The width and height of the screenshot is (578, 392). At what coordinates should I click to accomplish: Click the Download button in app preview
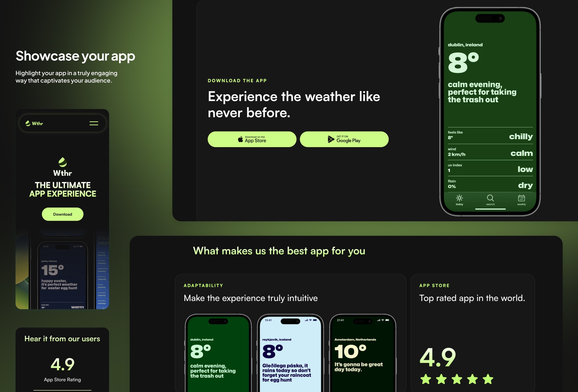[x=63, y=214]
